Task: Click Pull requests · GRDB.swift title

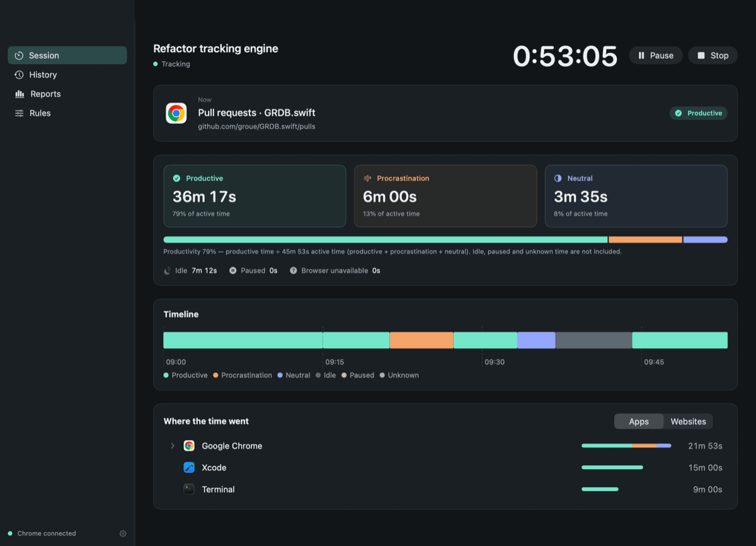Action: (x=257, y=113)
